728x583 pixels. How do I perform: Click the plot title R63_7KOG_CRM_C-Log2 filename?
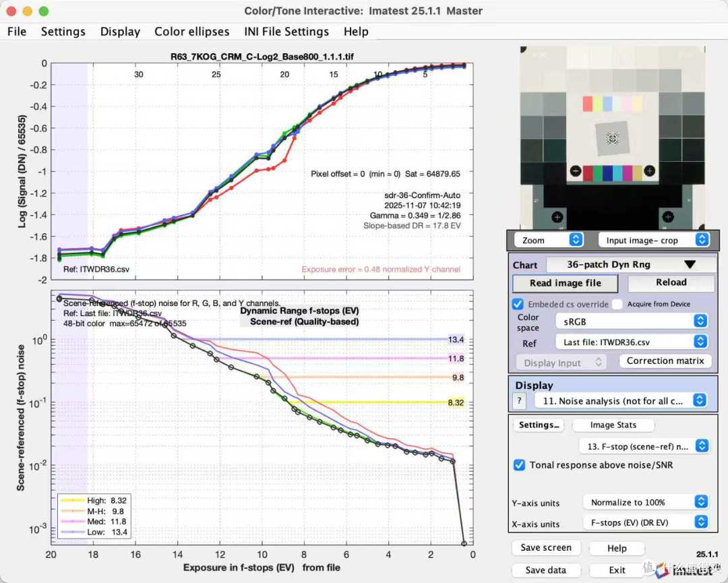262,57
